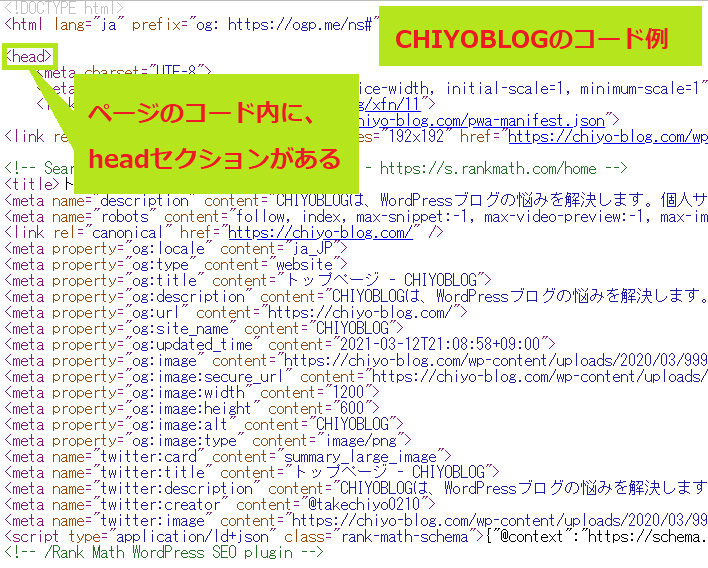Click the og:url meta line
The width and height of the screenshot is (708, 568).
pos(236,312)
